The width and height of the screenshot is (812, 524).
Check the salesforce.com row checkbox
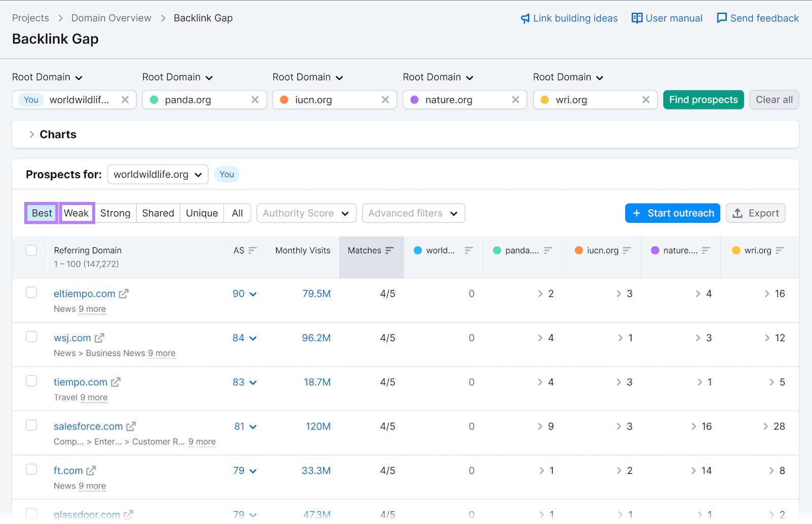click(x=31, y=425)
